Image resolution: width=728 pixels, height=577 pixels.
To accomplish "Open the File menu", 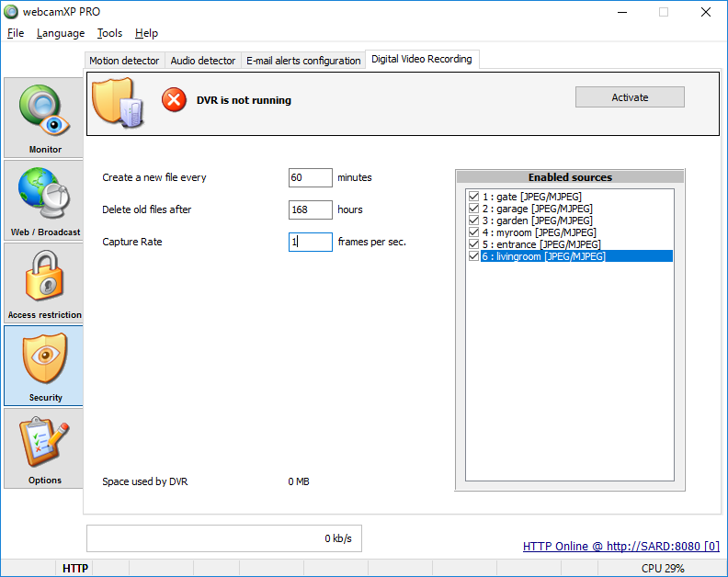I will coord(16,33).
